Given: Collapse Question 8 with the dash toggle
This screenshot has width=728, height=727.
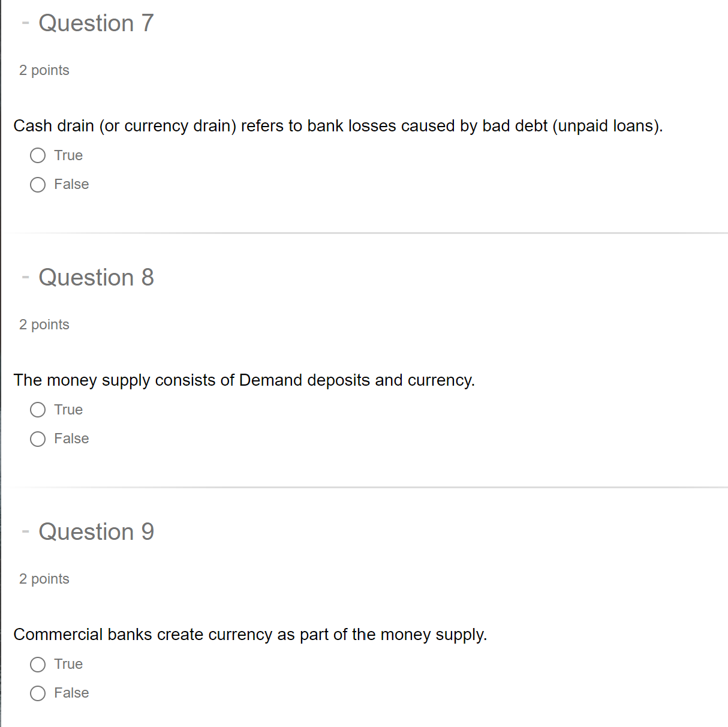Looking at the screenshot, I should point(25,277).
